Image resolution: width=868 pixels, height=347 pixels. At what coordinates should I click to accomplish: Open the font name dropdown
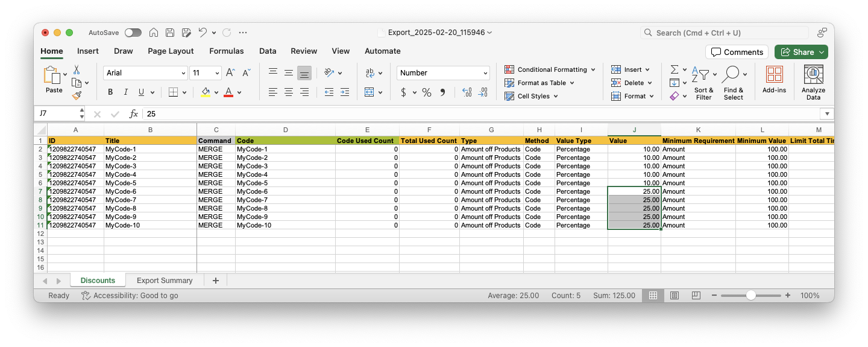click(x=183, y=73)
